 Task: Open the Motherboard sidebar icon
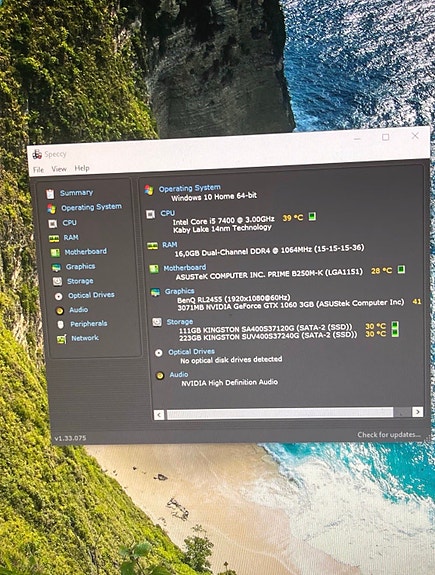[x=55, y=253]
